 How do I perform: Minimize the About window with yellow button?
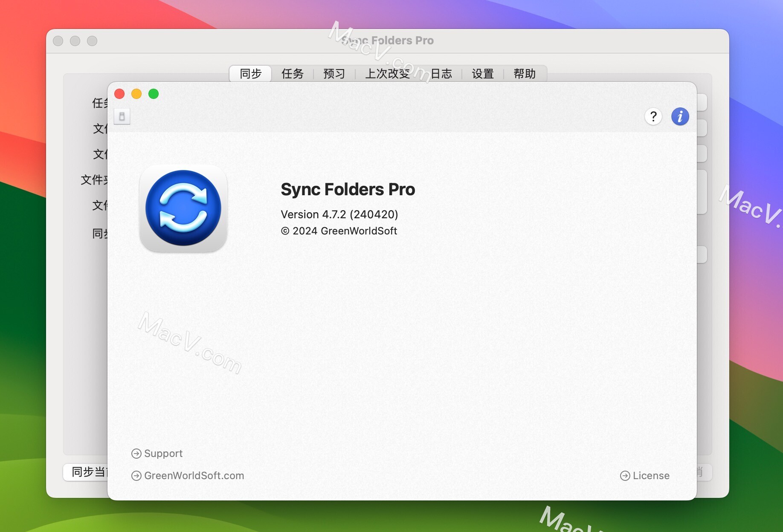click(136, 94)
